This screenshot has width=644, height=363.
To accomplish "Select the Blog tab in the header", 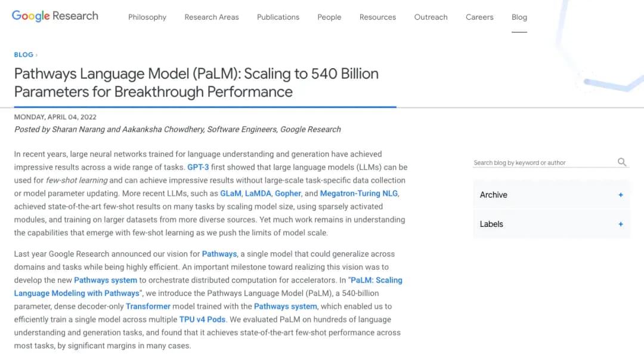I will pyautogui.click(x=519, y=17).
